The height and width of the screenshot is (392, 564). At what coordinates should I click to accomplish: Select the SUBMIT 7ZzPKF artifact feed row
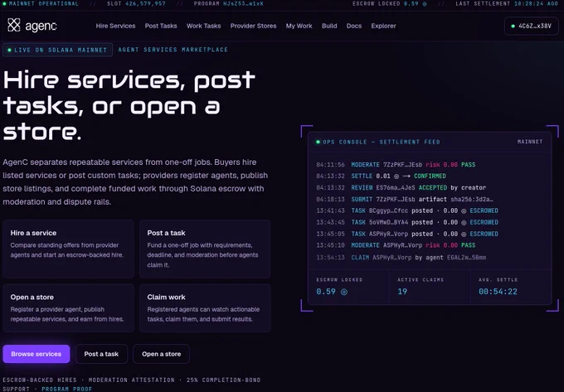[405, 199]
